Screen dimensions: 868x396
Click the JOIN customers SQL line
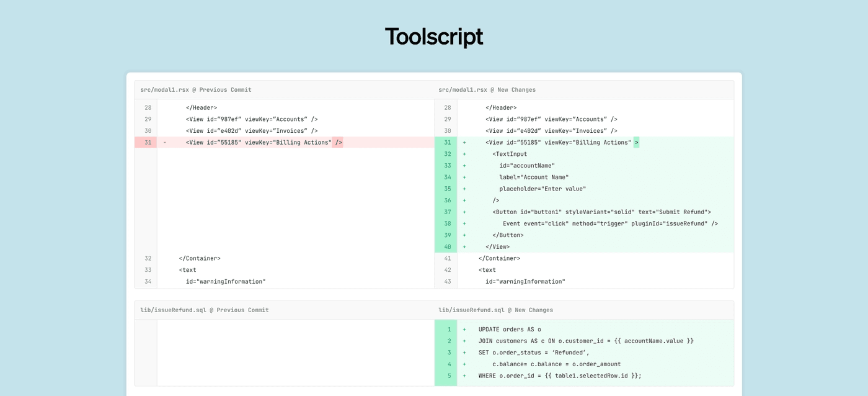click(585, 341)
